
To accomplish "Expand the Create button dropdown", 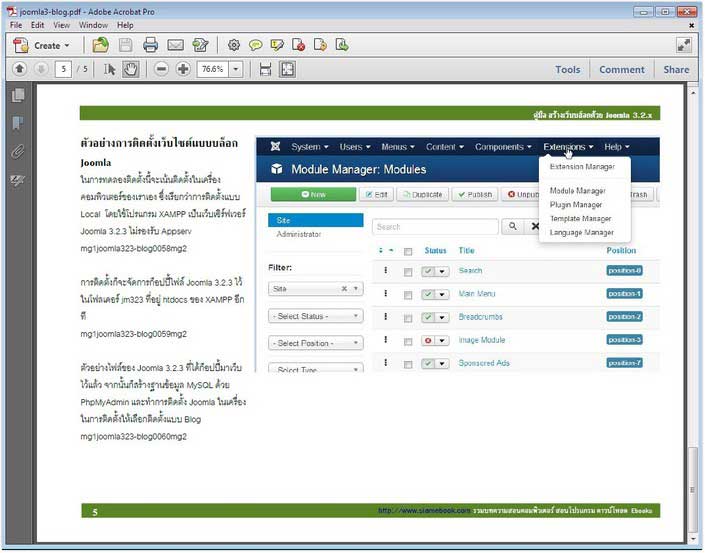I will tap(67, 45).
